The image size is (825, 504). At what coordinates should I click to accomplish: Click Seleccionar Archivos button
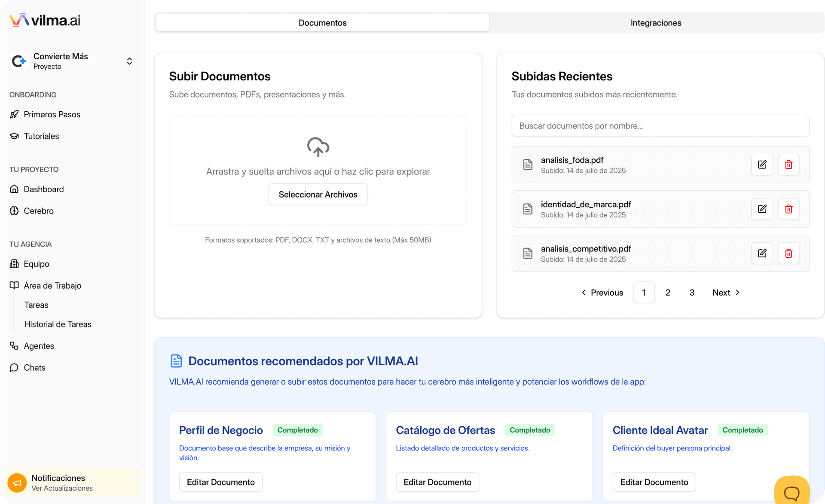point(318,194)
